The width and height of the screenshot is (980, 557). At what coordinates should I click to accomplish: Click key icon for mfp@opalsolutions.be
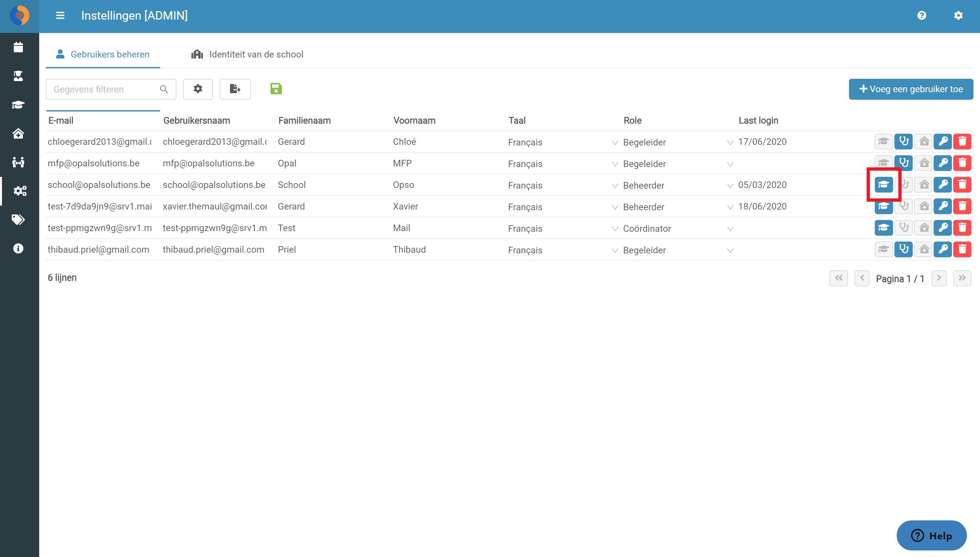[x=942, y=163]
